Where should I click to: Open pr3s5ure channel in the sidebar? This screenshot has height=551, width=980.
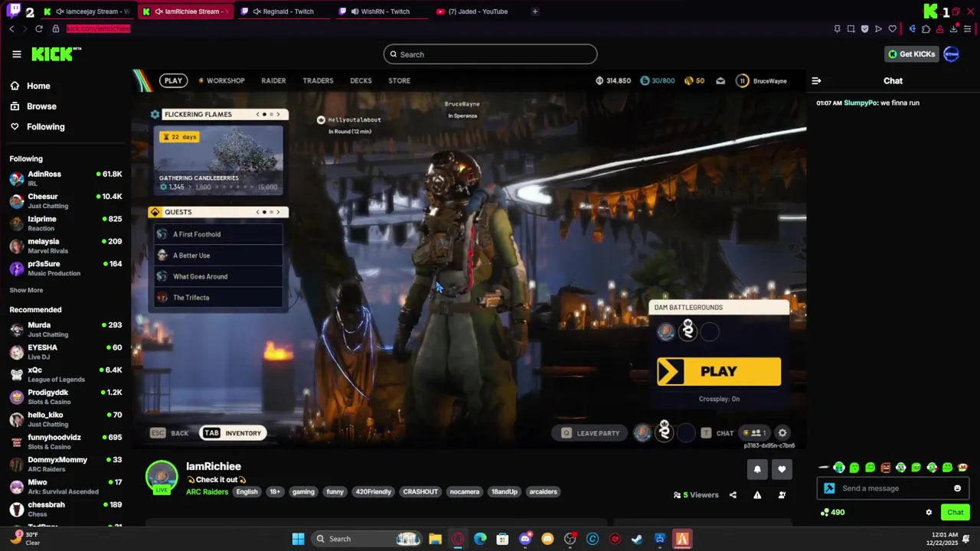tap(66, 268)
